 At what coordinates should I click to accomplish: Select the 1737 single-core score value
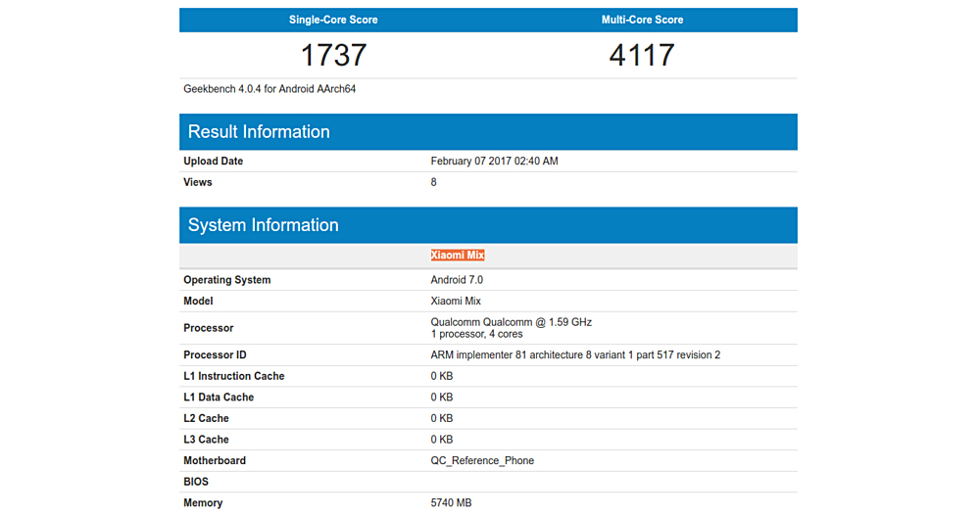click(333, 55)
